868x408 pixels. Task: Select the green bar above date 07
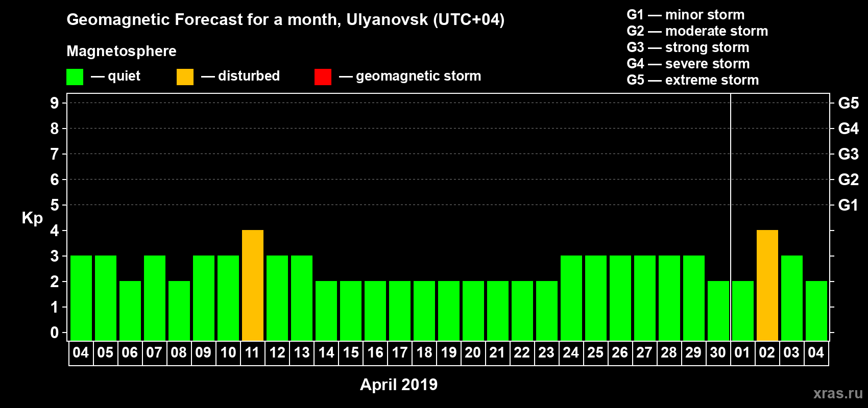155,298
